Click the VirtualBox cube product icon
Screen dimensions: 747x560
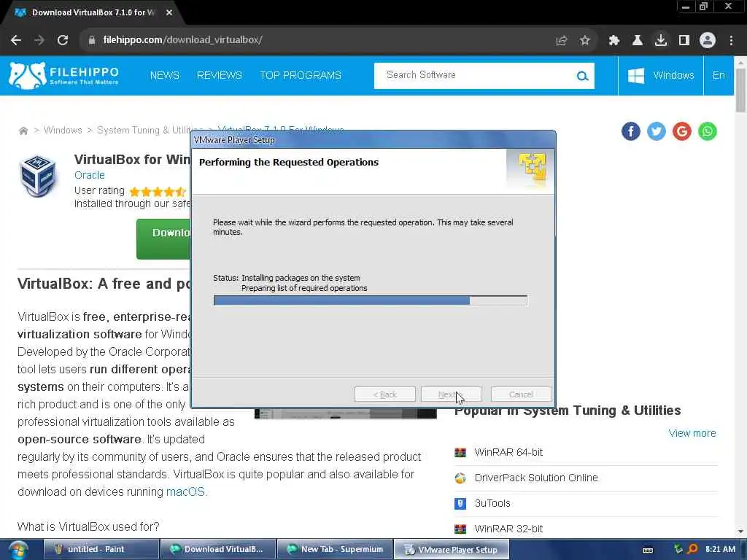click(38, 176)
